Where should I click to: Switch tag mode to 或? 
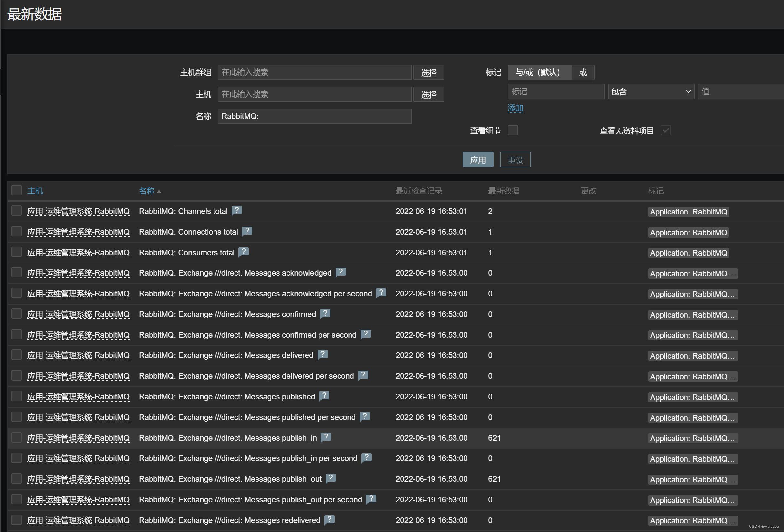pyautogui.click(x=583, y=72)
